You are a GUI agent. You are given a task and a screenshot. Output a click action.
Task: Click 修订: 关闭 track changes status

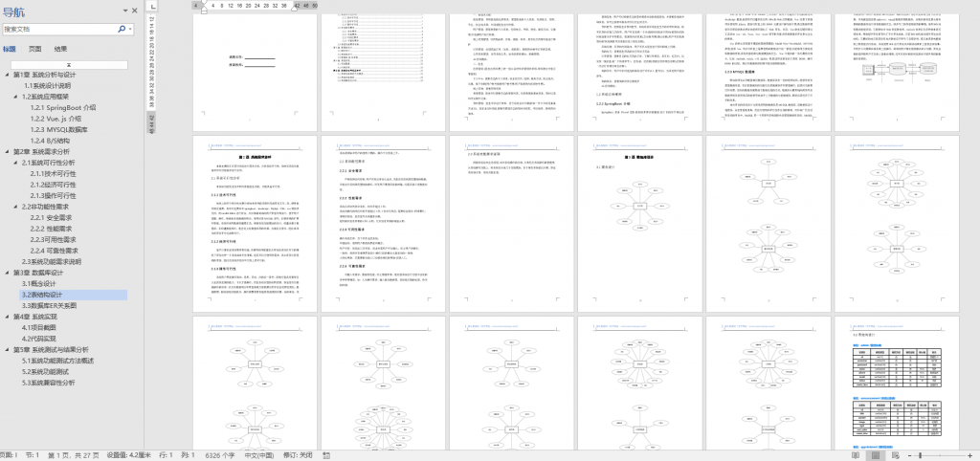(x=298, y=455)
